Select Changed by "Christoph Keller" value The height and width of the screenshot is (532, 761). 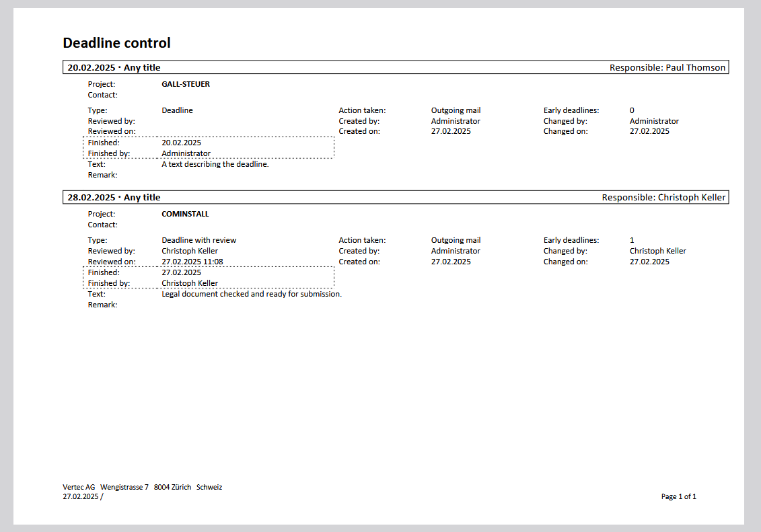click(x=657, y=251)
